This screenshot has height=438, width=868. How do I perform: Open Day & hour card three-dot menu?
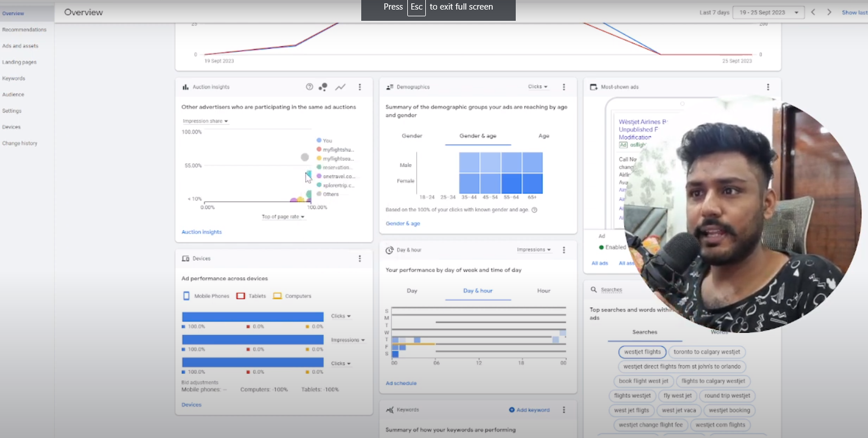pyautogui.click(x=564, y=250)
